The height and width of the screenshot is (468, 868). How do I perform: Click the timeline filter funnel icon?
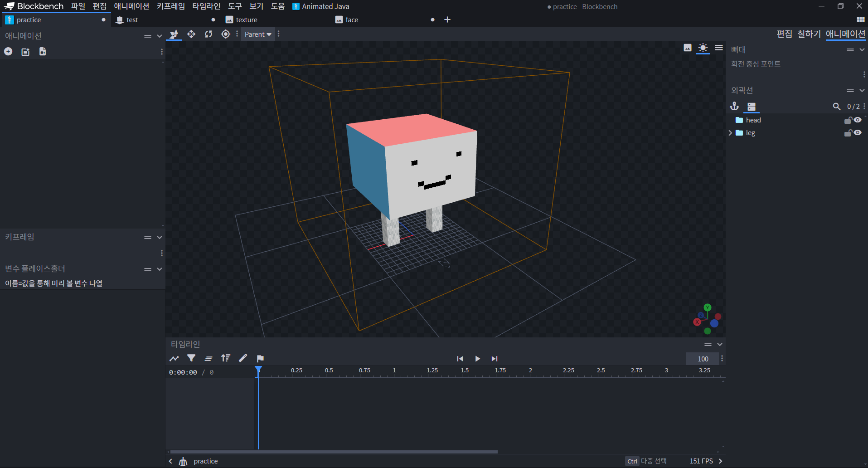(191, 358)
